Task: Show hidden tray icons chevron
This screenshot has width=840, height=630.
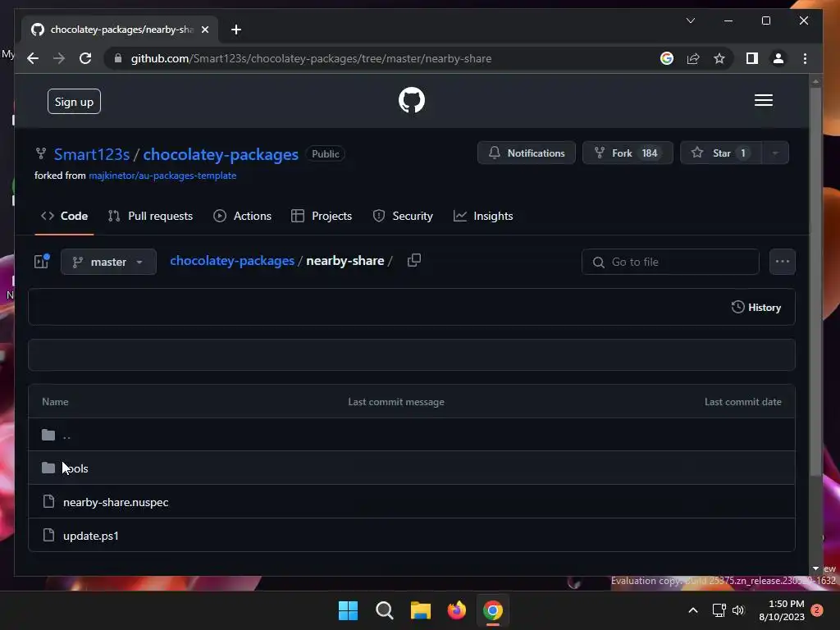Action: pyautogui.click(x=692, y=610)
